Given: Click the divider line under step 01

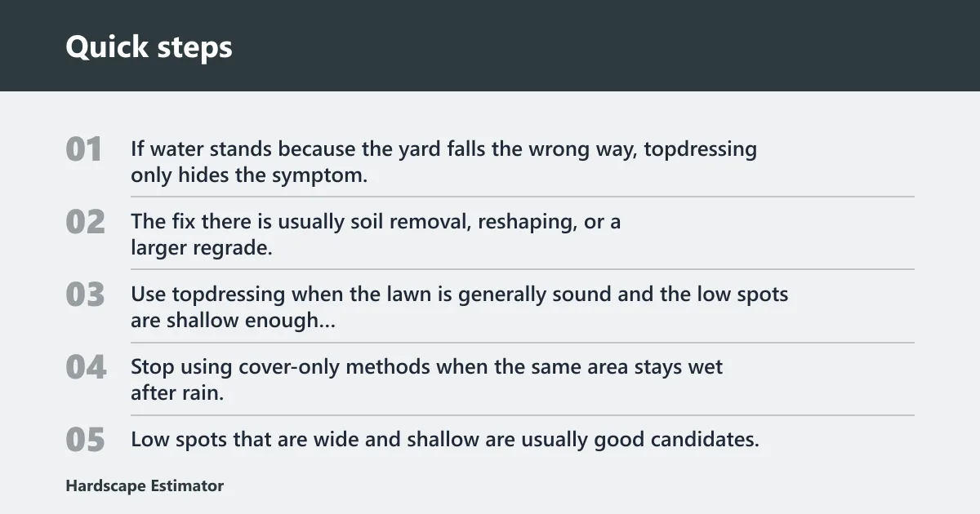Looking at the screenshot, I should (523, 197).
